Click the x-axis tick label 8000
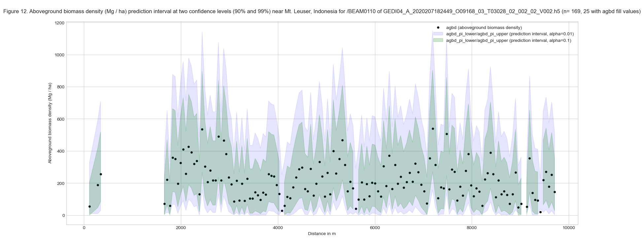Screen dimensions: 644x239 point(472,228)
